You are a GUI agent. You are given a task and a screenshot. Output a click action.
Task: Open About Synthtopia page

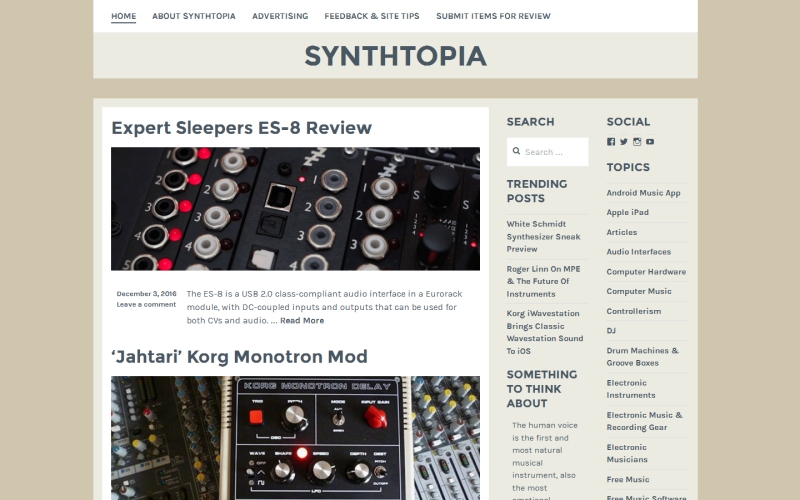tap(194, 16)
